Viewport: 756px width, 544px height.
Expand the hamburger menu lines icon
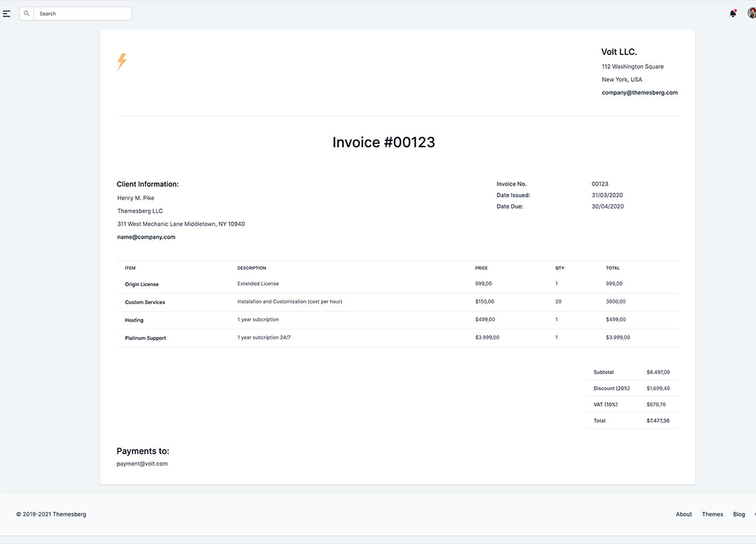point(7,12)
